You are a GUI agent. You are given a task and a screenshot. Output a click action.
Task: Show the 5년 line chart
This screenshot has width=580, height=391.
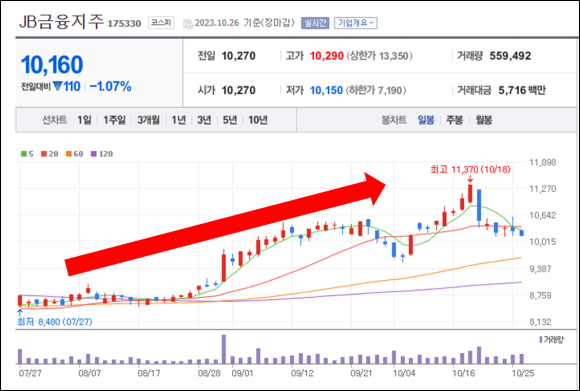[x=230, y=120]
